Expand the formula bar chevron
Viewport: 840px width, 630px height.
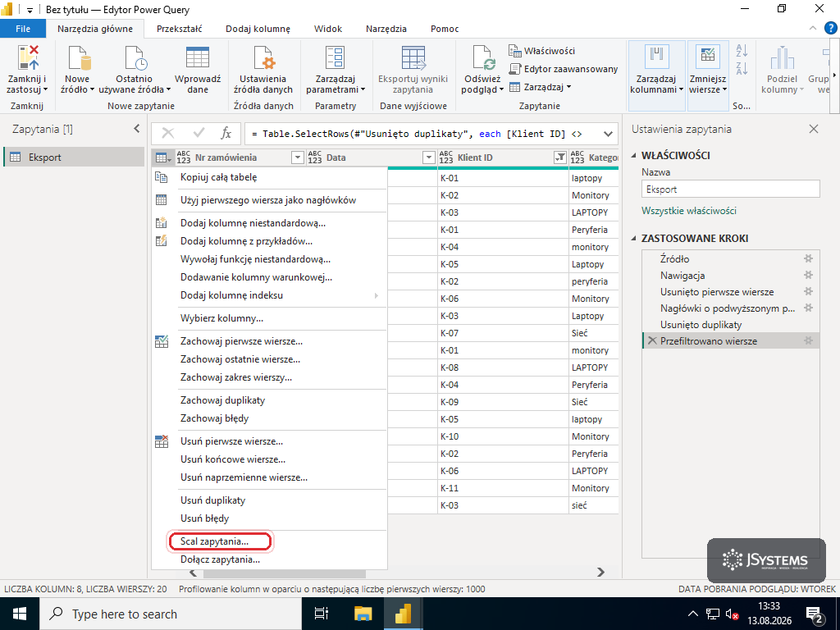coord(608,134)
